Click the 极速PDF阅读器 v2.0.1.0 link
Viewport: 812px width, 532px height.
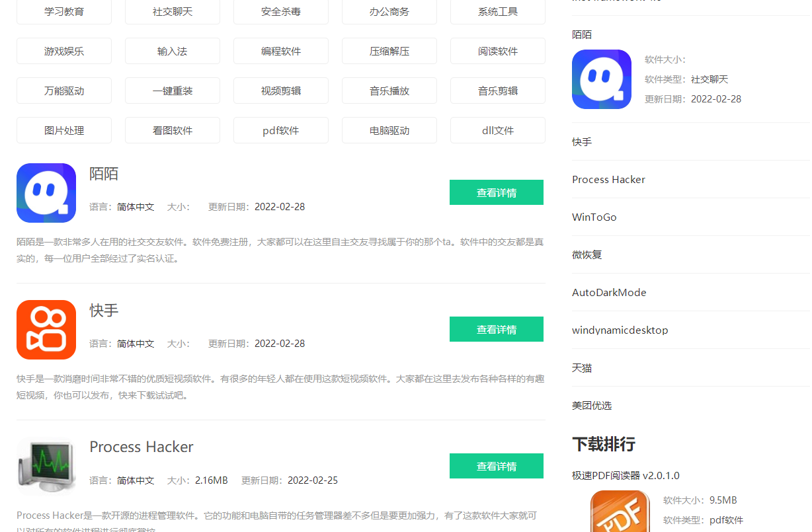coord(625,475)
